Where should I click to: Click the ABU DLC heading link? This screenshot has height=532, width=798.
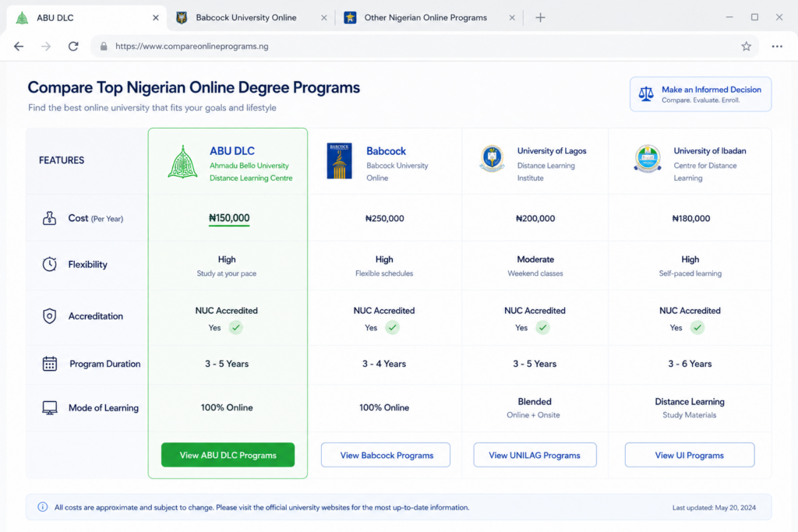pyautogui.click(x=232, y=151)
